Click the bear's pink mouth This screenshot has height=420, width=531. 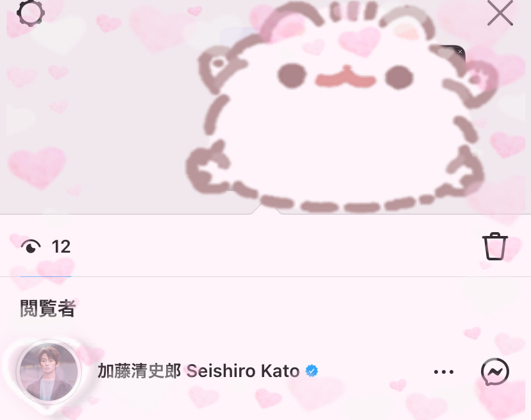point(346,77)
